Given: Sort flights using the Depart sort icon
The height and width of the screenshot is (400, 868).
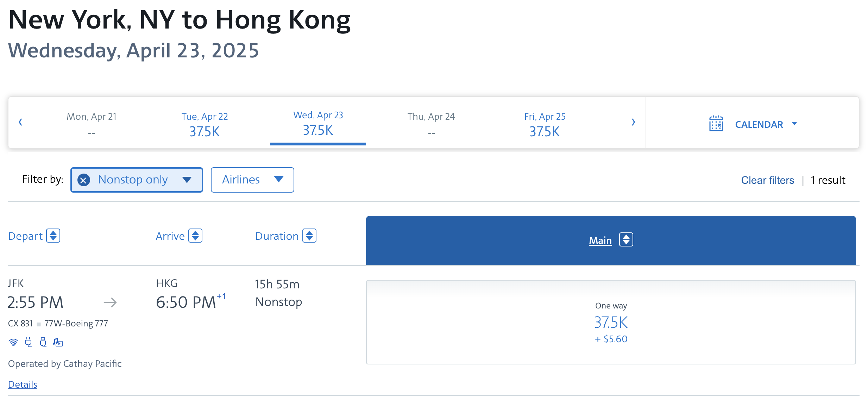Looking at the screenshot, I should 53,236.
